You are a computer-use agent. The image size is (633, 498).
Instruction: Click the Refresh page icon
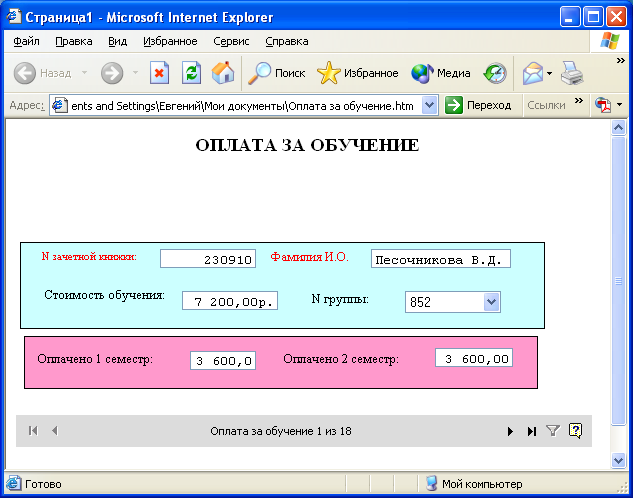191,73
